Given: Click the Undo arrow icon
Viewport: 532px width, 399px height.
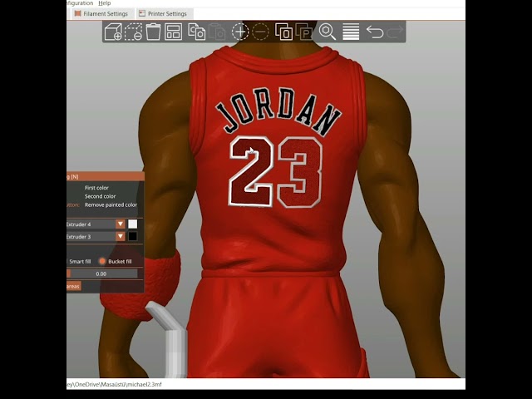Looking at the screenshot, I should pos(375,32).
